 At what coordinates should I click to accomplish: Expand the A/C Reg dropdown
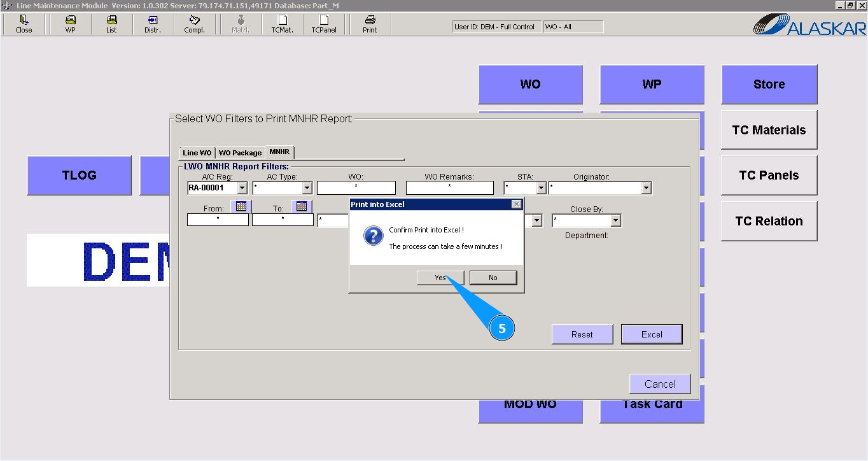[x=242, y=188]
